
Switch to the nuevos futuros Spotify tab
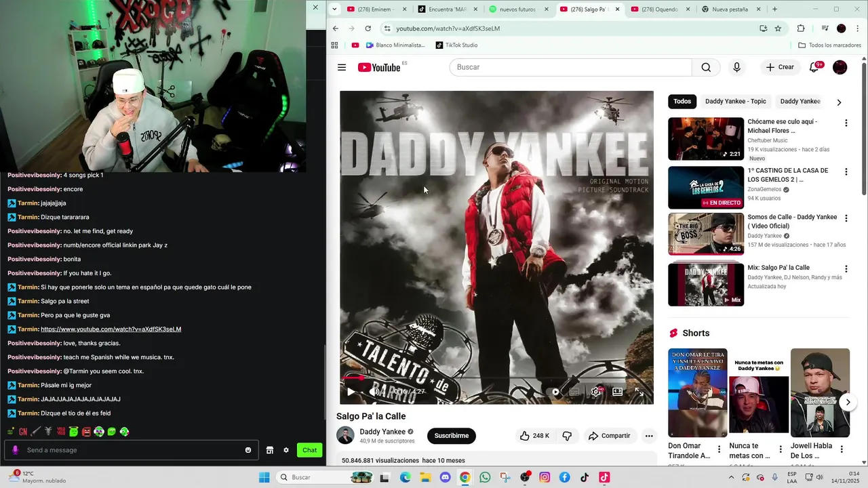click(519, 9)
